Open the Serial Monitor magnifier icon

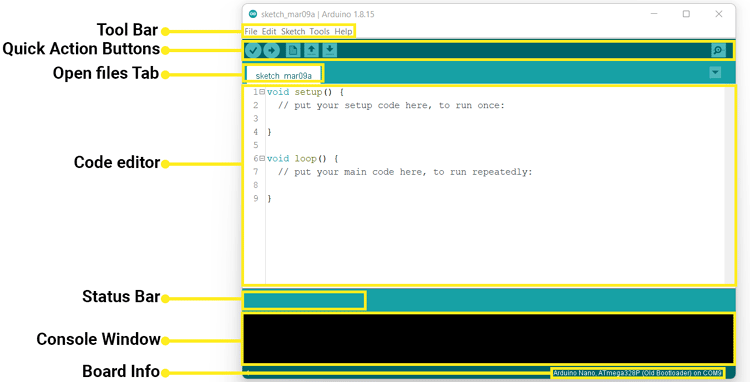(718, 50)
